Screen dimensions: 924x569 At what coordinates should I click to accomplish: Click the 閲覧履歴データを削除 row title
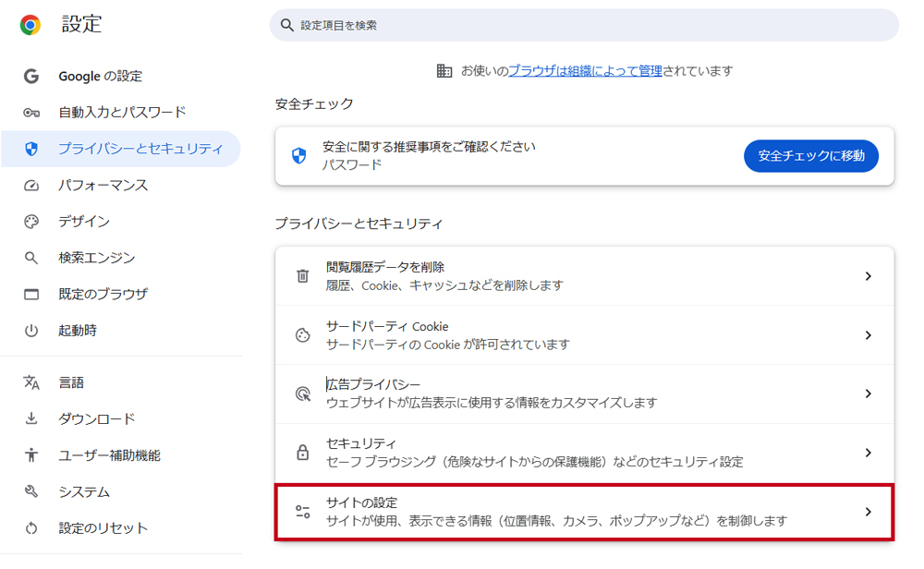click(385, 268)
